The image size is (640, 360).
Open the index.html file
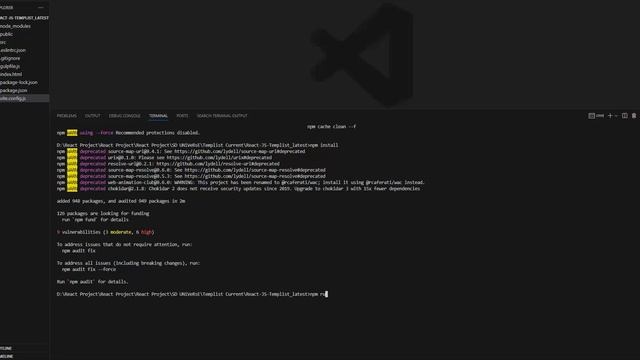tap(11, 74)
